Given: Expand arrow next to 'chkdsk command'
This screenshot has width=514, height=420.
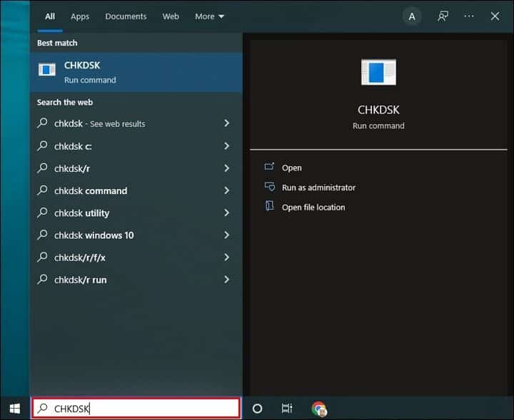Looking at the screenshot, I should point(226,190).
